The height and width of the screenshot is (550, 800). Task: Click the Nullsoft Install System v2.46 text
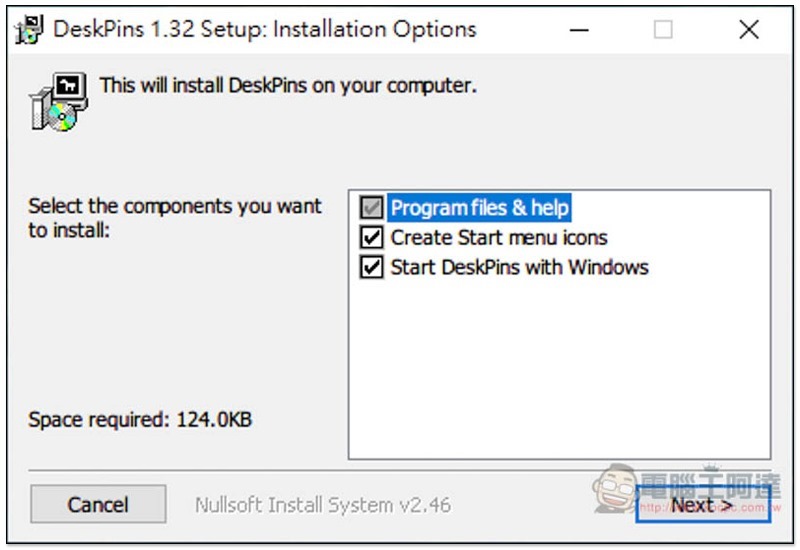[323, 505]
